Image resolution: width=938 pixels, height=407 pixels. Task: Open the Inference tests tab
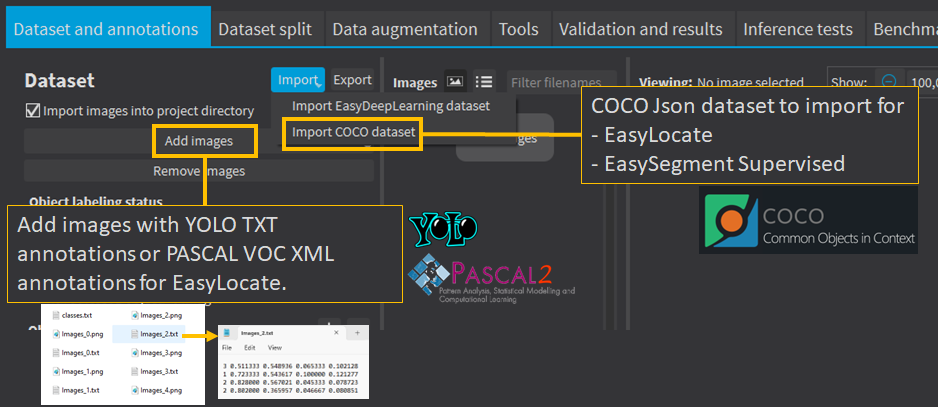[x=798, y=29]
